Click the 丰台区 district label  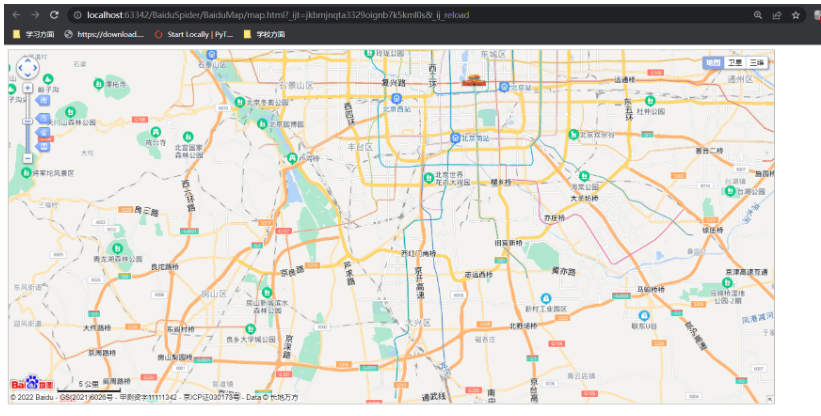[x=360, y=148]
